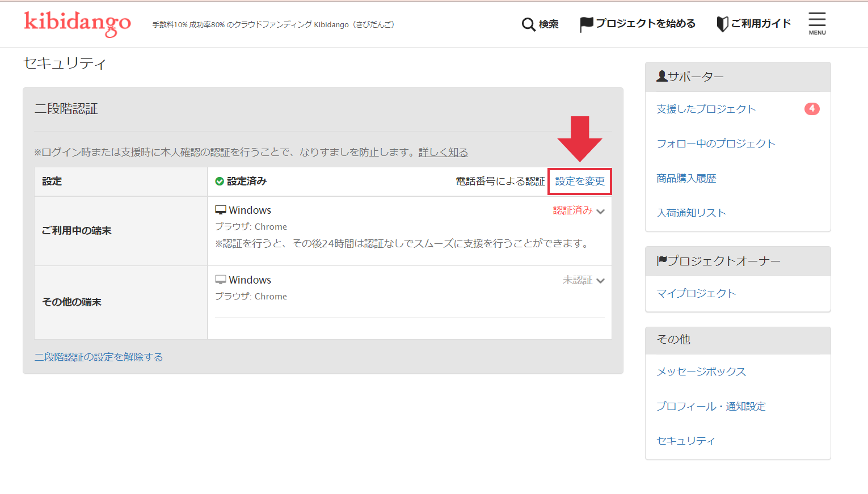
Task: Click ブラウザ: Chrome under 未認証 Windows
Action: [251, 297]
